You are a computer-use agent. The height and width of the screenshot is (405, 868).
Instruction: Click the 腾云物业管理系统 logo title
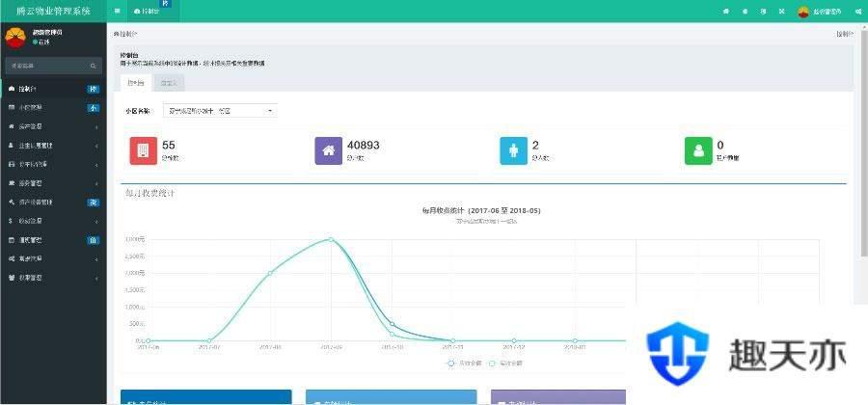(53, 11)
